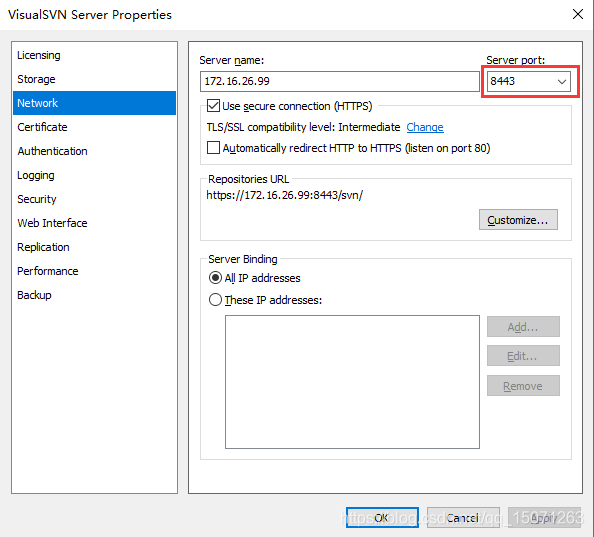Open the Certificate settings page
Image resolution: width=594 pixels, height=537 pixels.
(x=94, y=127)
